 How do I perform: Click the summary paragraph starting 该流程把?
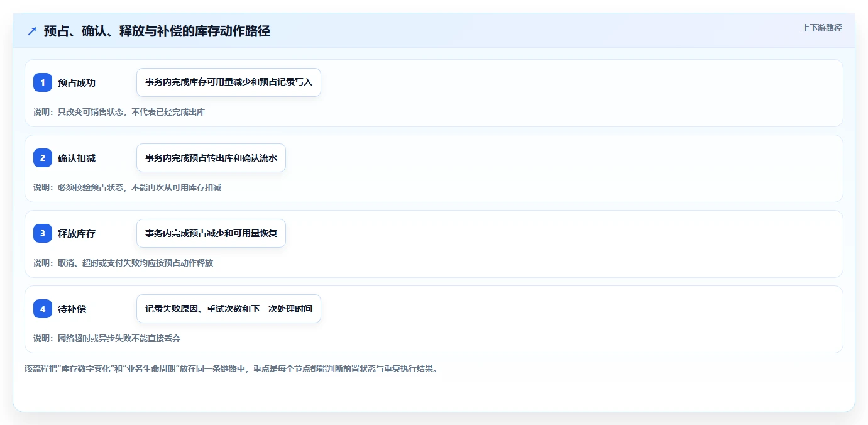(x=231, y=368)
